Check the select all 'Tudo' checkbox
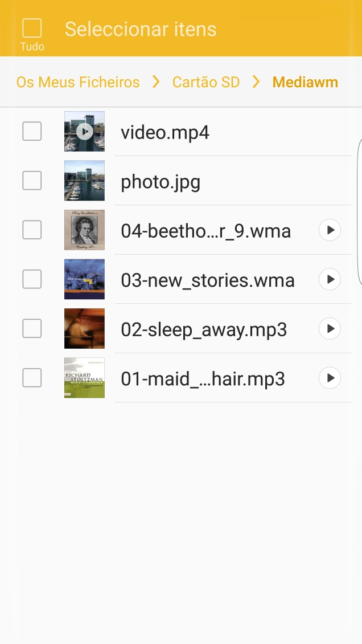Viewport: 362px width, 644px height. pyautogui.click(x=32, y=28)
